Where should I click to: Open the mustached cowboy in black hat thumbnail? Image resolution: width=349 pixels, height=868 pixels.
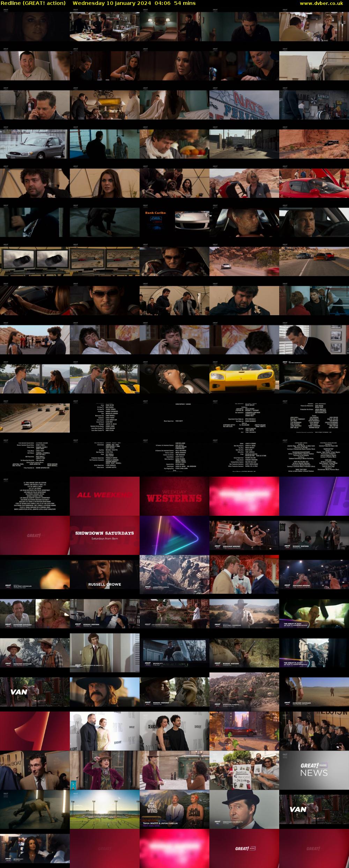coord(105,692)
